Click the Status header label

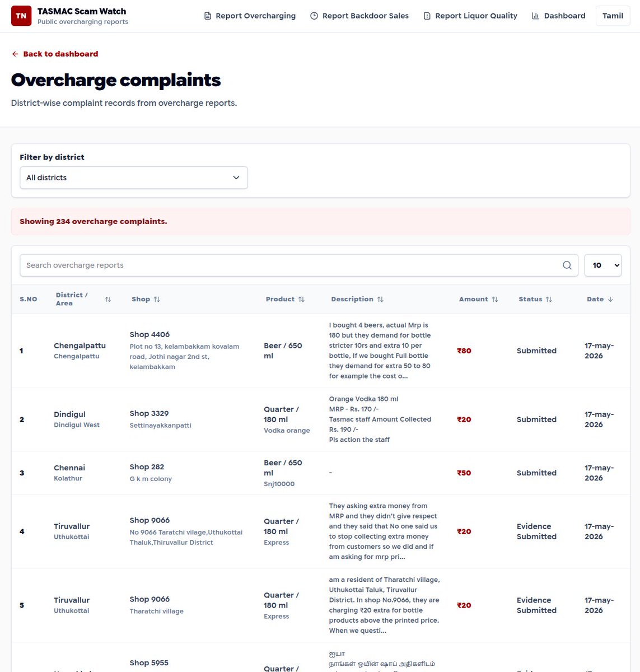530,300
